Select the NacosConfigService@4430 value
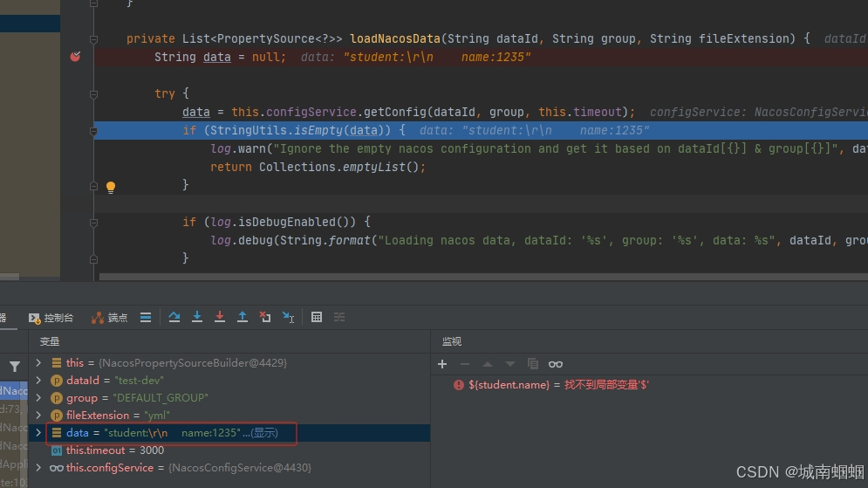The width and height of the screenshot is (868, 488). pos(240,468)
